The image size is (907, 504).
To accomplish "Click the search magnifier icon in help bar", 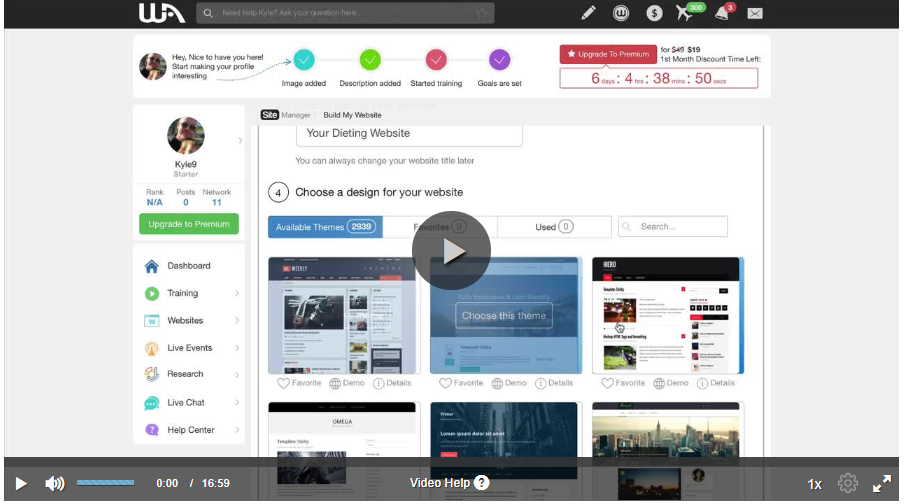I will pyautogui.click(x=208, y=13).
